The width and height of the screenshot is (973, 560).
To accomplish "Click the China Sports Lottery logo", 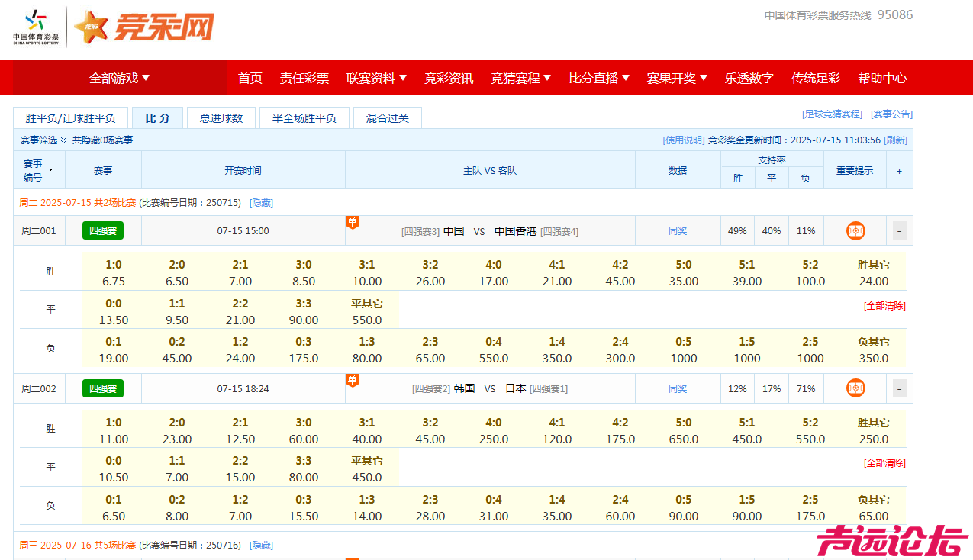I will click(x=34, y=27).
